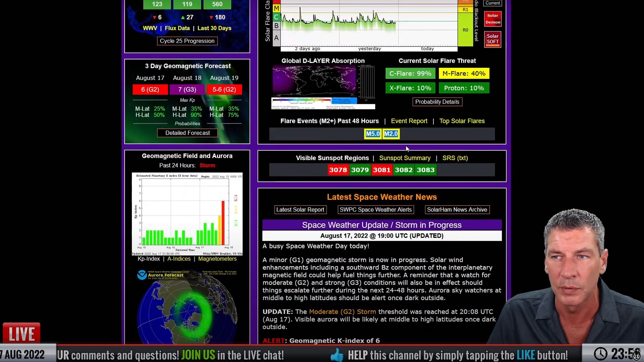The height and width of the screenshot is (362, 644).
Task: Click the Global D-LAYER Absorption map
Action: click(x=323, y=87)
